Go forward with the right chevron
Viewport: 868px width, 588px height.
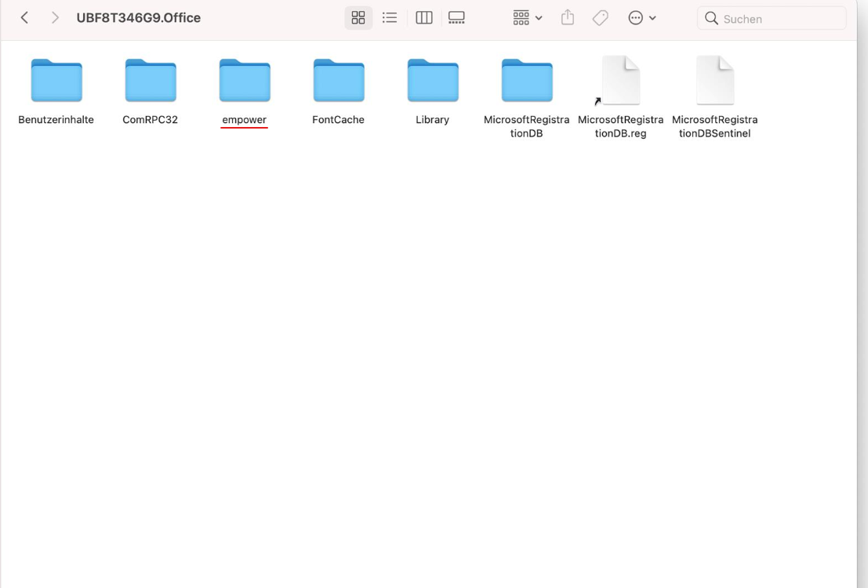point(55,18)
